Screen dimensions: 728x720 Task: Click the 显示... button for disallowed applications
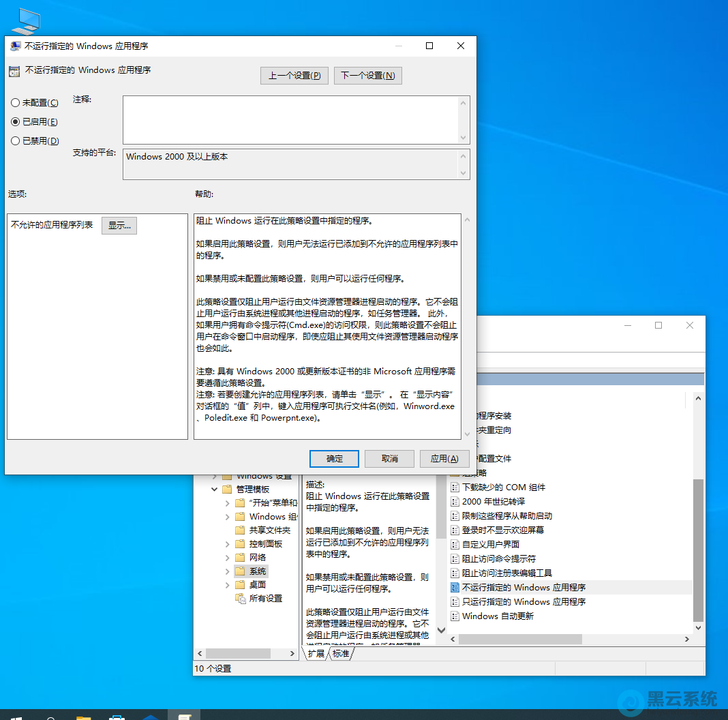click(x=119, y=225)
